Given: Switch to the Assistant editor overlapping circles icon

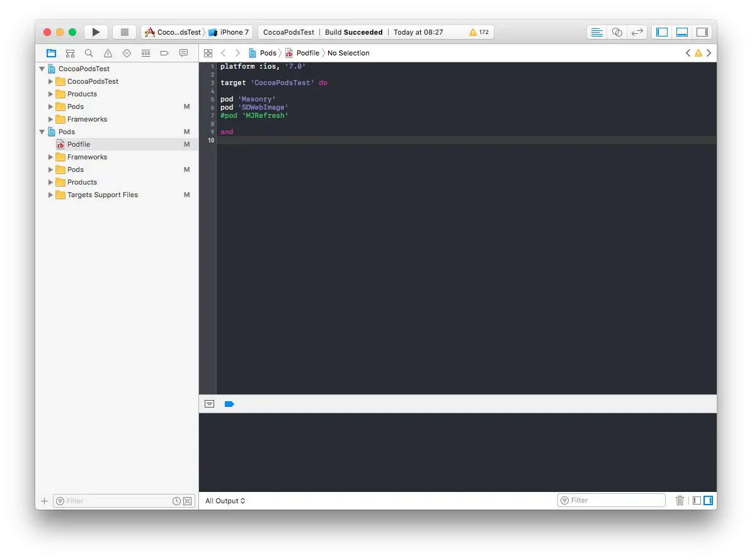Looking at the screenshot, I should 617,31.
